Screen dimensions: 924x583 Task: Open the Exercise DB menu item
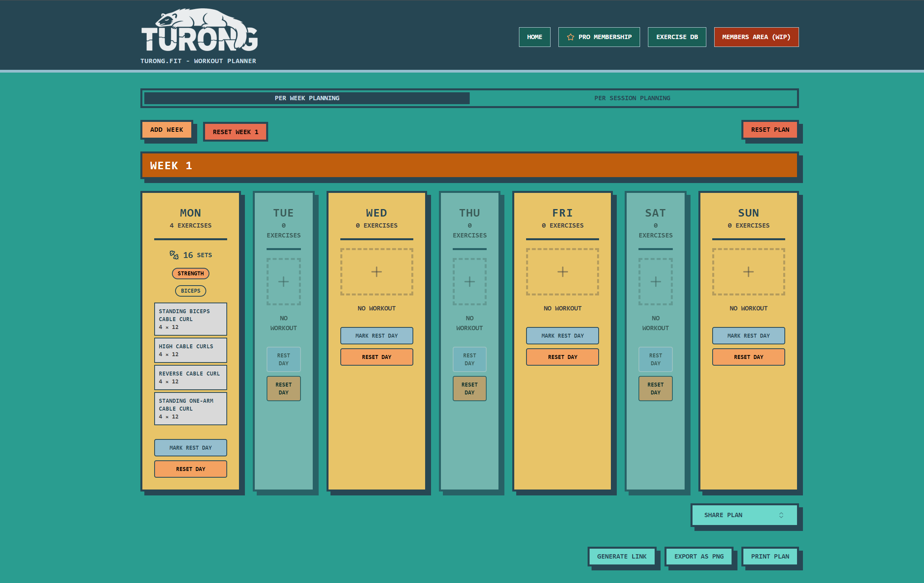point(677,37)
